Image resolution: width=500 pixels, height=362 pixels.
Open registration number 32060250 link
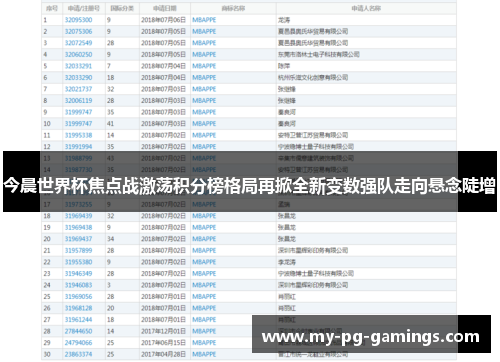coord(78,55)
